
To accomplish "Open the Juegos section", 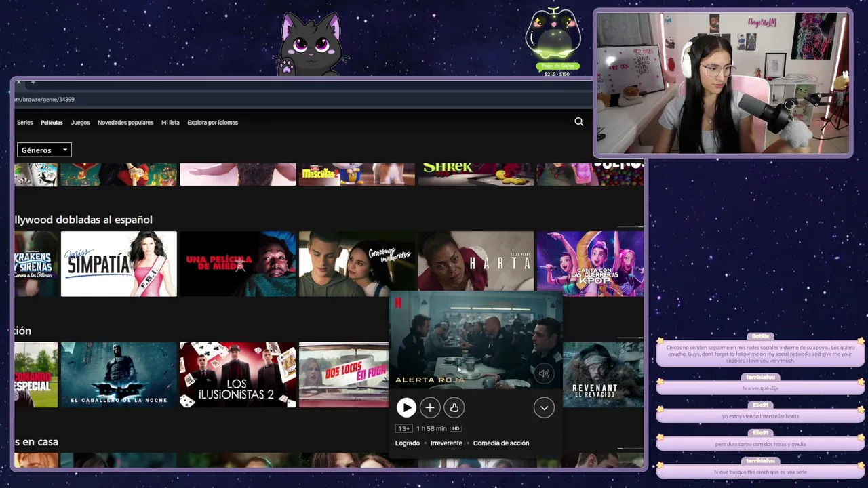I will (80, 123).
